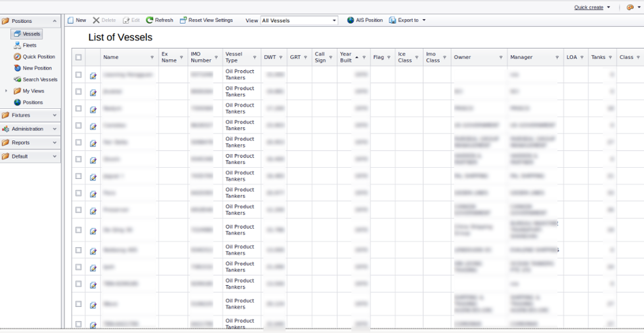Click the edit icon in eighth vessel row
Viewport: 644px width, 333px height.
pyautogui.click(x=93, y=193)
